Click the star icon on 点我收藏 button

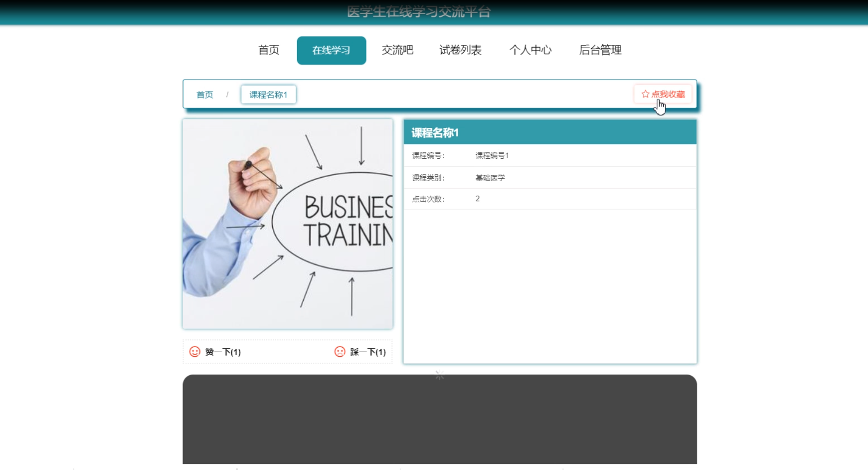point(645,94)
